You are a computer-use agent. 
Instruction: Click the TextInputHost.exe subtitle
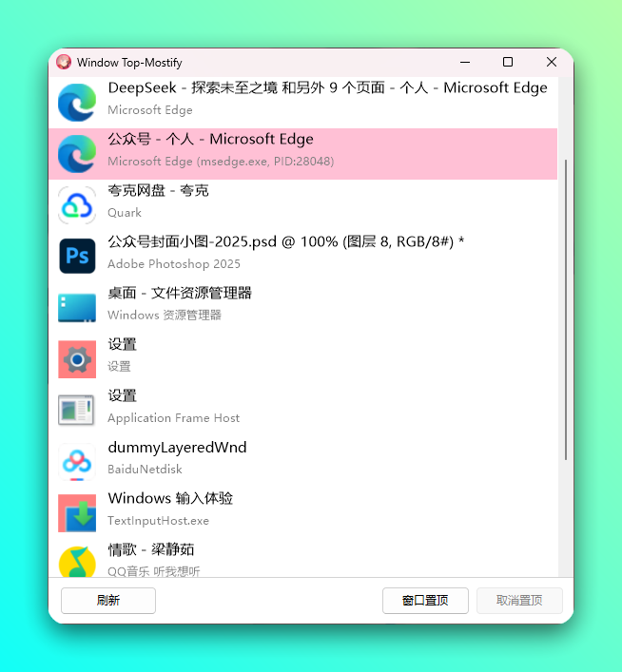click(158, 521)
